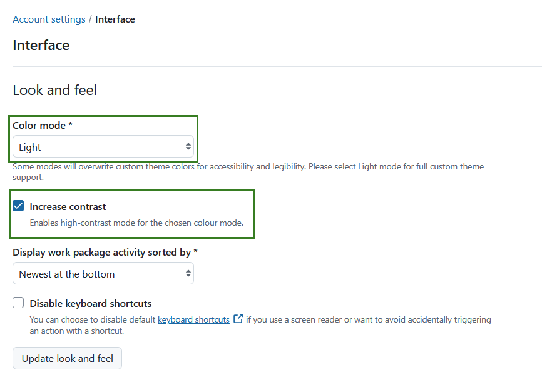This screenshot has height=392, width=542.
Task: Enable the Disable keyboard shortcuts checkbox
Action: click(x=18, y=303)
